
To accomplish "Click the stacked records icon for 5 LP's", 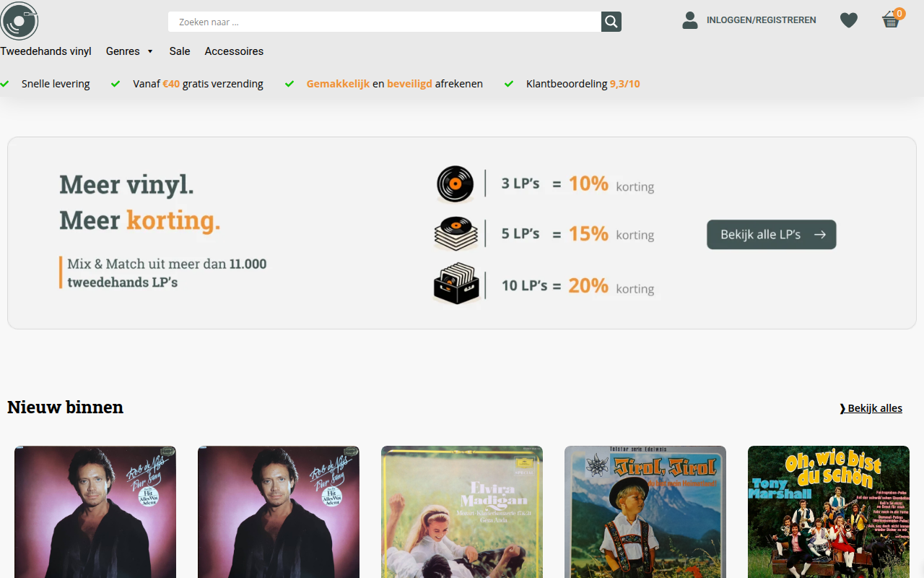I will coord(456,233).
